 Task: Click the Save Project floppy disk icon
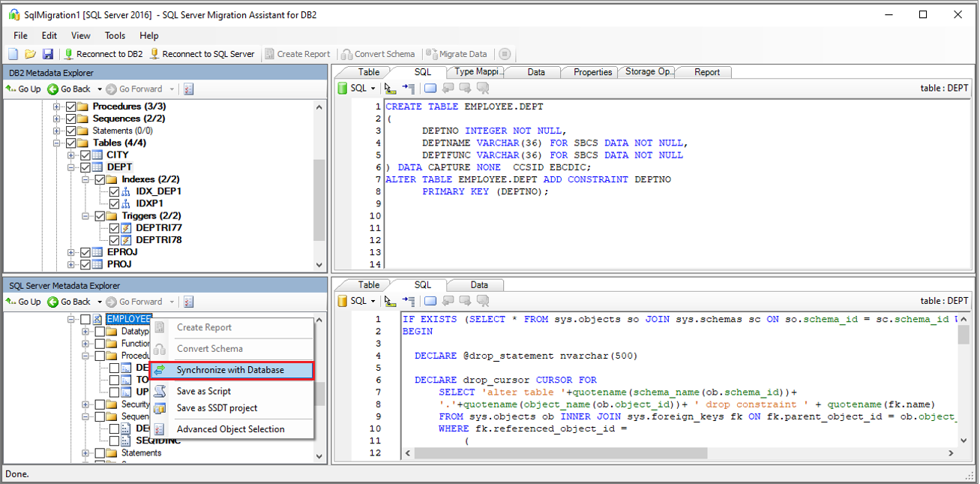click(x=47, y=54)
